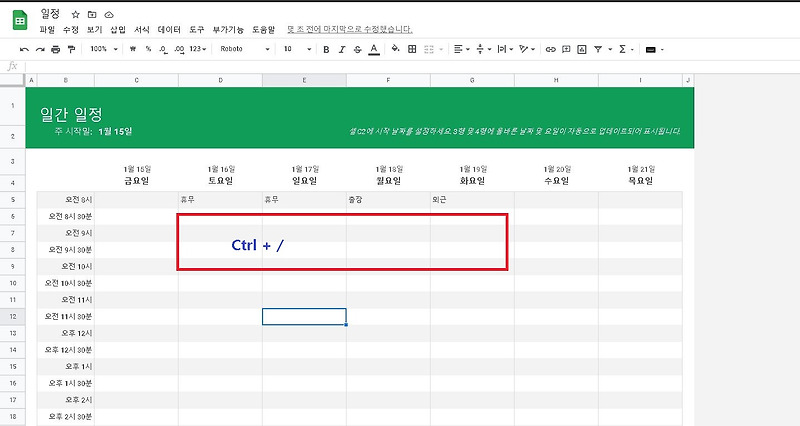This screenshot has width=800, height=426.
Task: Select column E header
Action: pyautogui.click(x=304, y=80)
